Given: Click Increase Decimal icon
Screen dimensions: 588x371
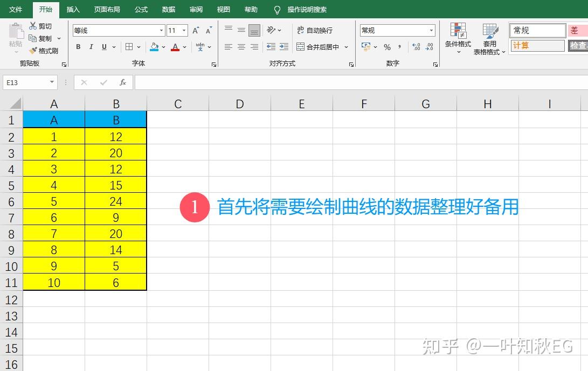Looking at the screenshot, I should click(415, 47).
